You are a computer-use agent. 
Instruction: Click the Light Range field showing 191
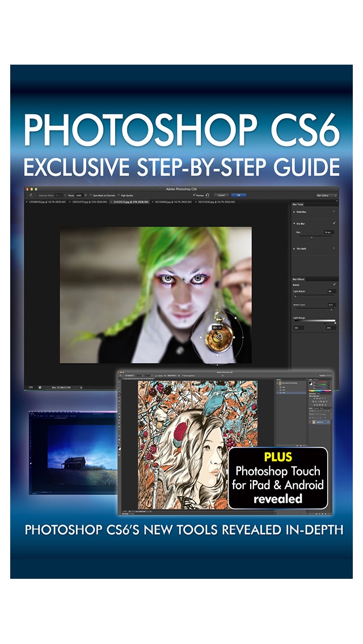299,328
